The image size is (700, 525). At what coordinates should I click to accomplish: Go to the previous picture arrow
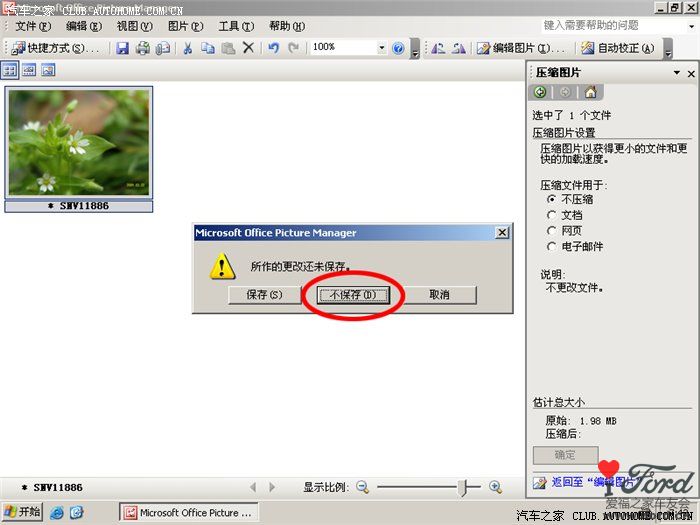click(x=253, y=487)
